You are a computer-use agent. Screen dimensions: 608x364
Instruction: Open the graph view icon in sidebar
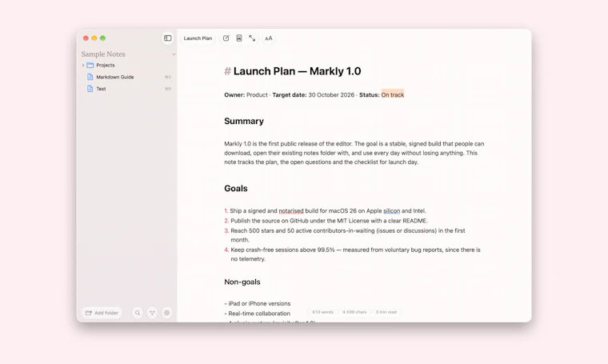152,313
